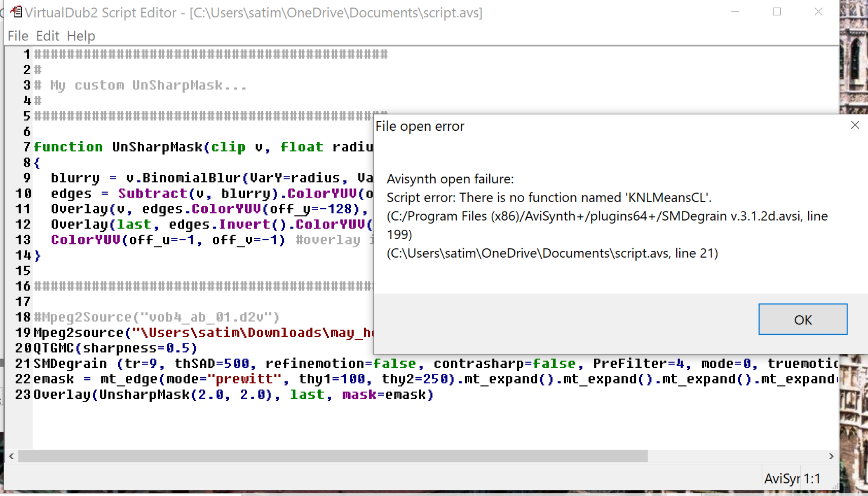868x496 pixels.
Task: Click 'function UnSharpMask' declaration on line 7
Action: pos(203,147)
